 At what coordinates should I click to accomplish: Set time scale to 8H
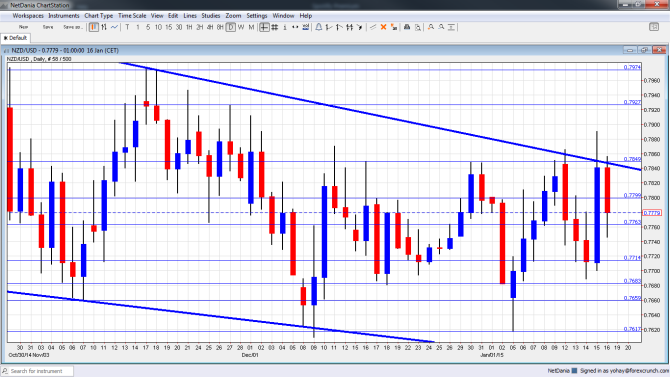(220, 27)
